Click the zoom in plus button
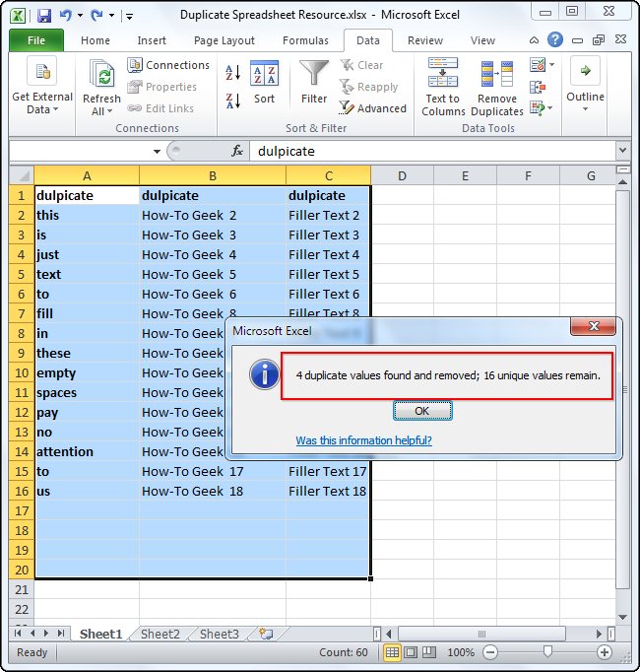Image resolution: width=640 pixels, height=672 pixels. coord(605,652)
